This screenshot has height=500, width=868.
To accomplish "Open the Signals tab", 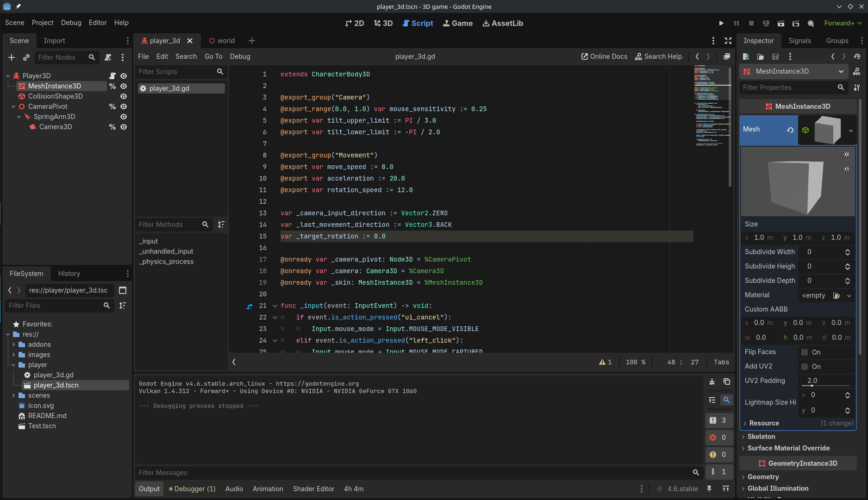I will coord(799,41).
